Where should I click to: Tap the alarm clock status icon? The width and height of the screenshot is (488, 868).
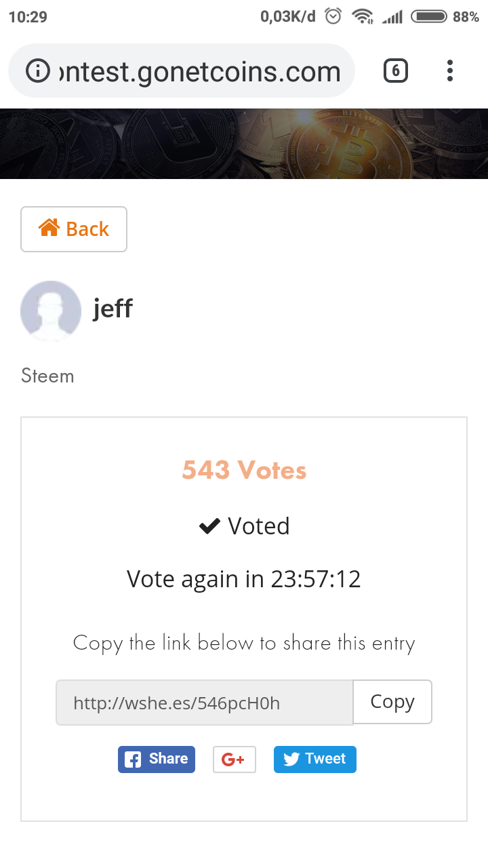point(333,17)
